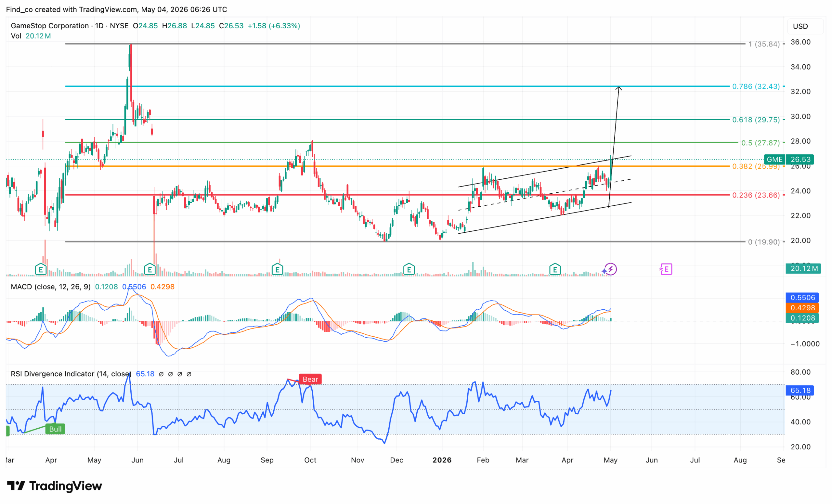Select the red Bear divergence label
The image size is (832, 504).
coord(310,380)
